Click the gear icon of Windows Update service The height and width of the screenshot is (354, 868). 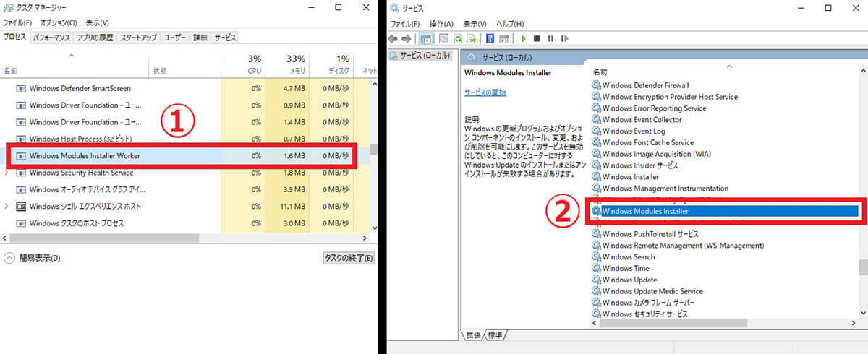pyautogui.click(x=596, y=280)
